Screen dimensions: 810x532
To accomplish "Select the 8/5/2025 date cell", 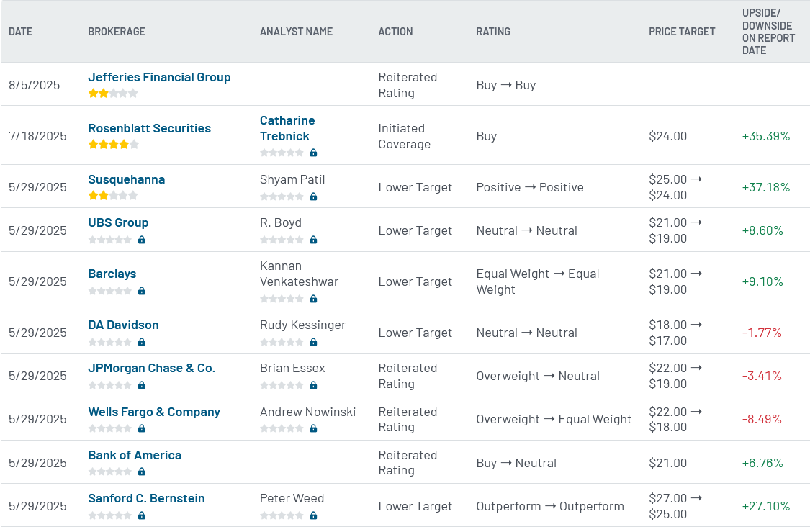I will [x=34, y=85].
